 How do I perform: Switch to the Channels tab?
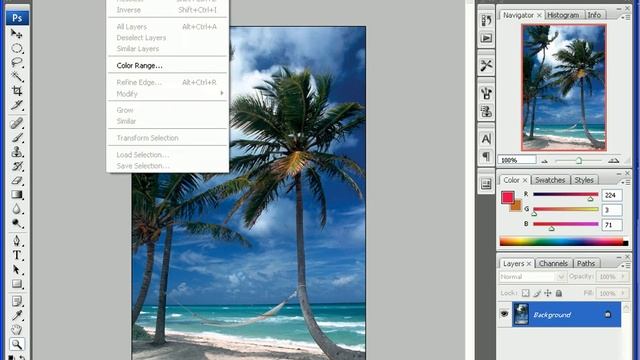tap(553, 264)
